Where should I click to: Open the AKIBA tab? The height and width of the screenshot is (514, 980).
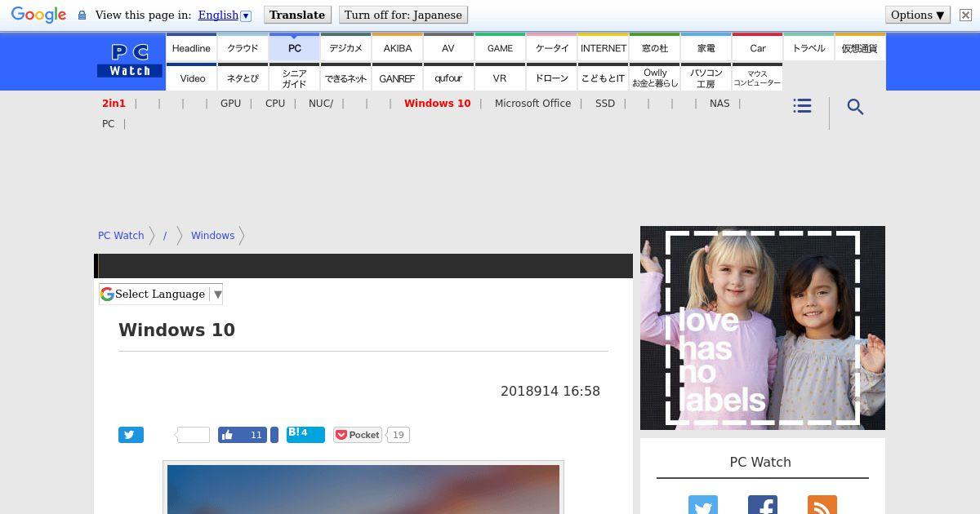397,48
